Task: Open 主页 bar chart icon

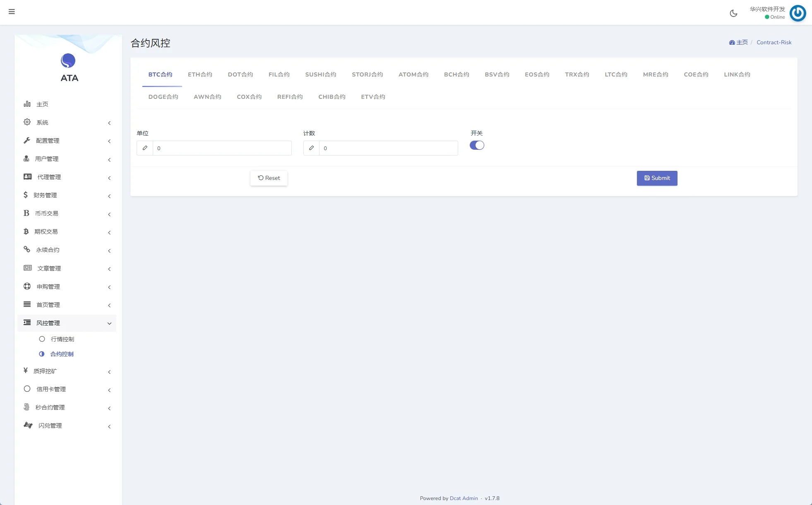Action: [27, 104]
